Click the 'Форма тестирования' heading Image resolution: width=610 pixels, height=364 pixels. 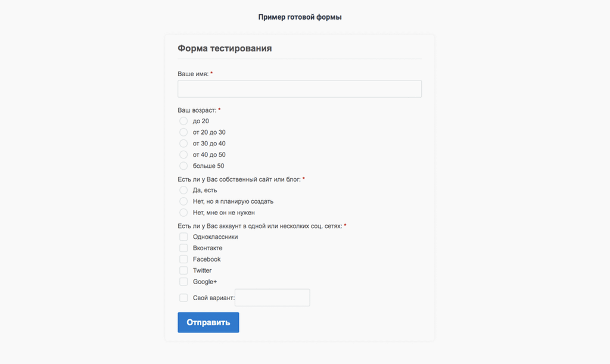coord(225,48)
